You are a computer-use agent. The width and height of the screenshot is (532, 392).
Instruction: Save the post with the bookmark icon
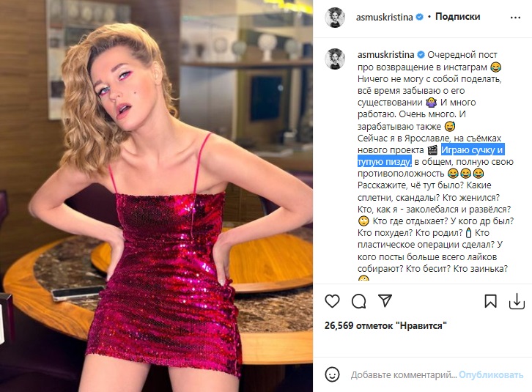click(491, 301)
